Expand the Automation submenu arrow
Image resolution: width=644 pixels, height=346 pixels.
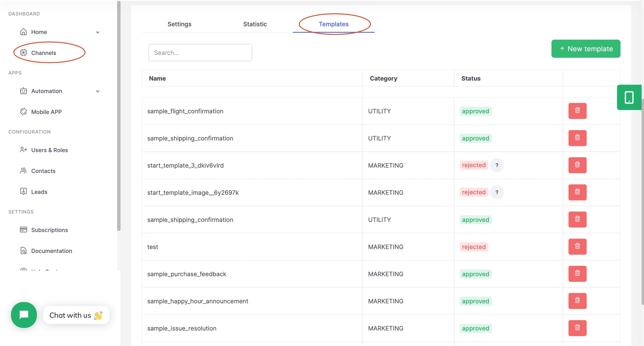[98, 91]
